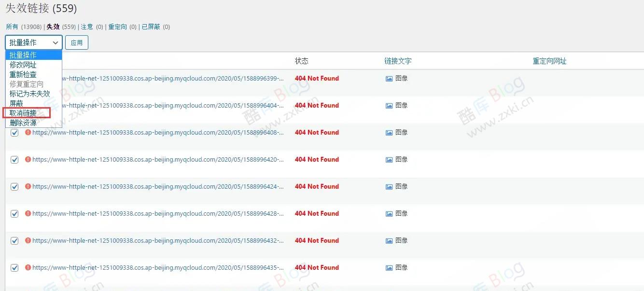Click the warning icon beside the 1588996428 link

tap(28, 213)
